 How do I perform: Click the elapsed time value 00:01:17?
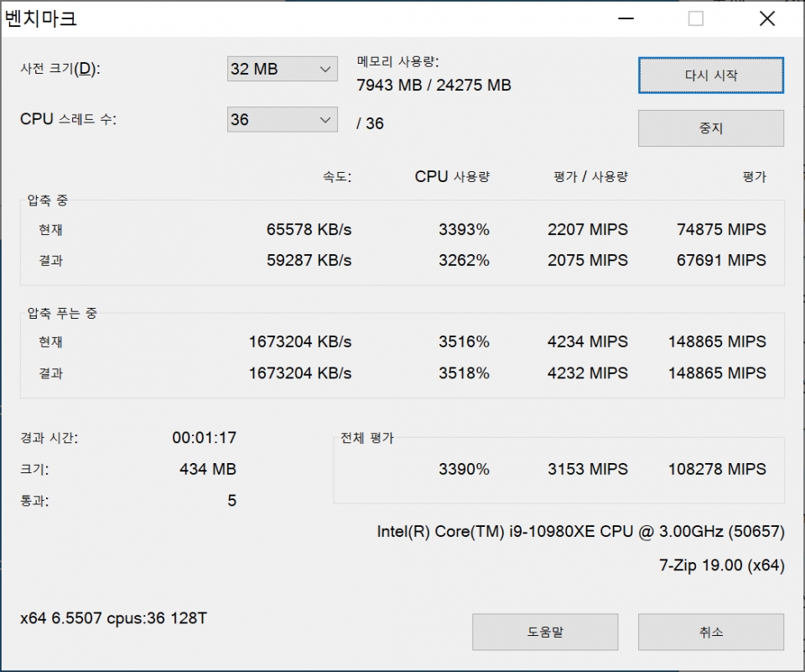(204, 438)
